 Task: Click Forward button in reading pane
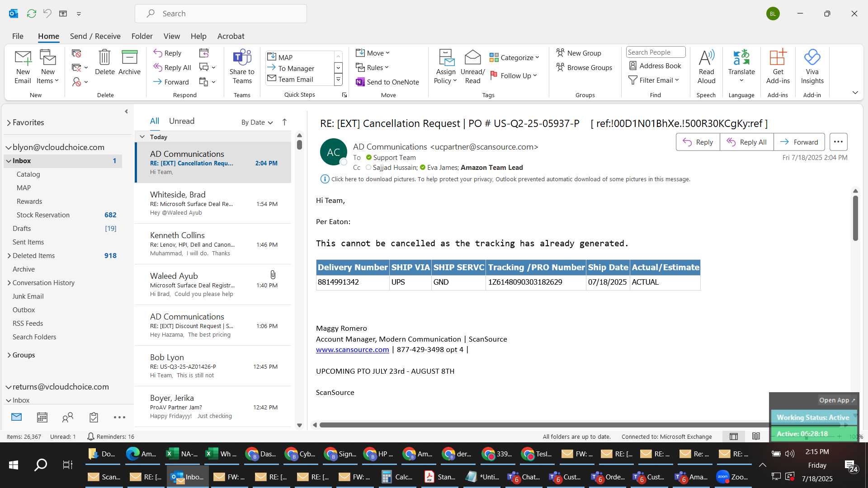[x=799, y=142]
